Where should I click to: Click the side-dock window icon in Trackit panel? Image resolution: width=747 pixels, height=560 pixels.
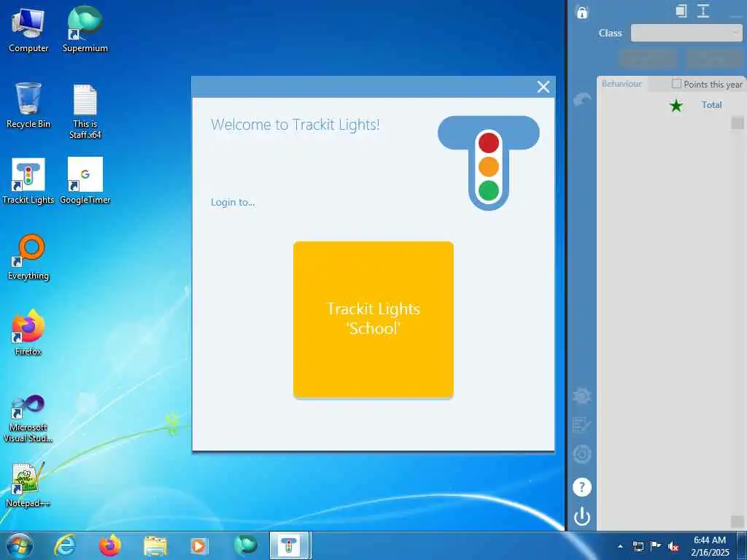coord(681,11)
